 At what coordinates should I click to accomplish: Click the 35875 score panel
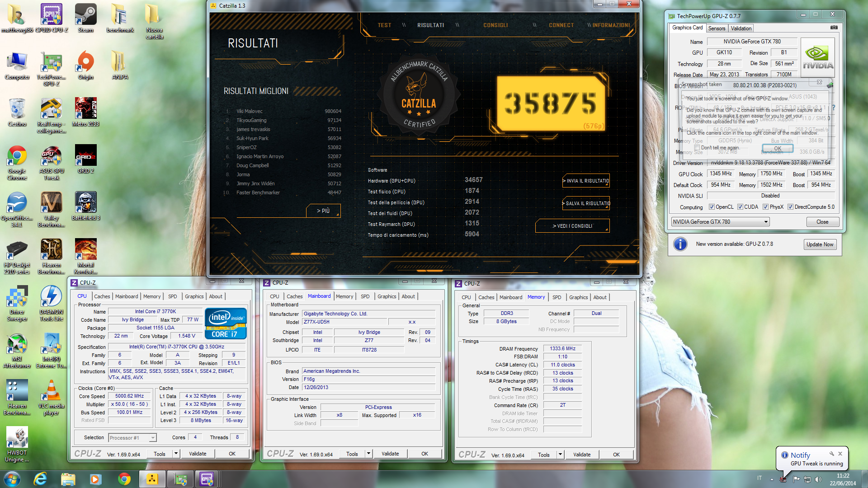[x=551, y=103]
